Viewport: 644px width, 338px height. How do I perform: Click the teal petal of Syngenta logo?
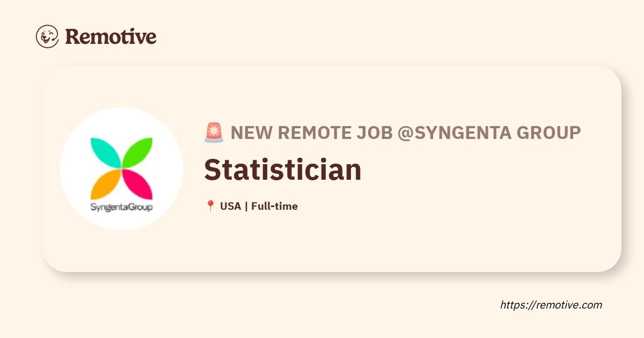tap(105, 152)
